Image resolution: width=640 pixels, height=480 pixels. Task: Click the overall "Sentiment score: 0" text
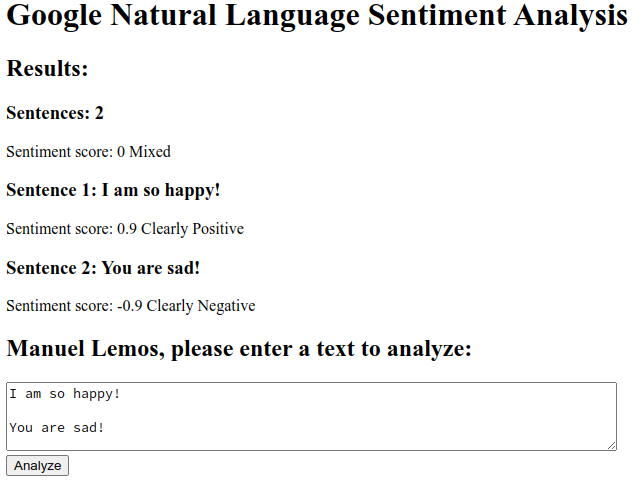pos(65,152)
